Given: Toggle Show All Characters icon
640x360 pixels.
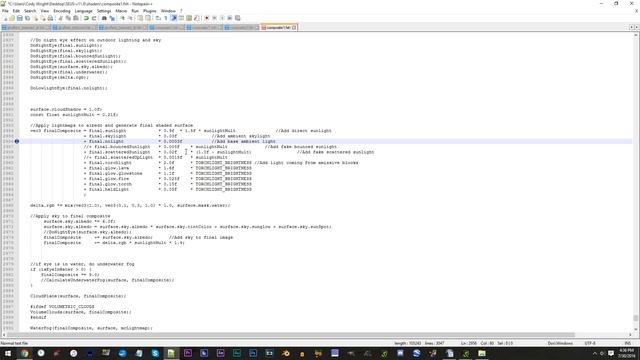Looking at the screenshot, I should [166, 18].
